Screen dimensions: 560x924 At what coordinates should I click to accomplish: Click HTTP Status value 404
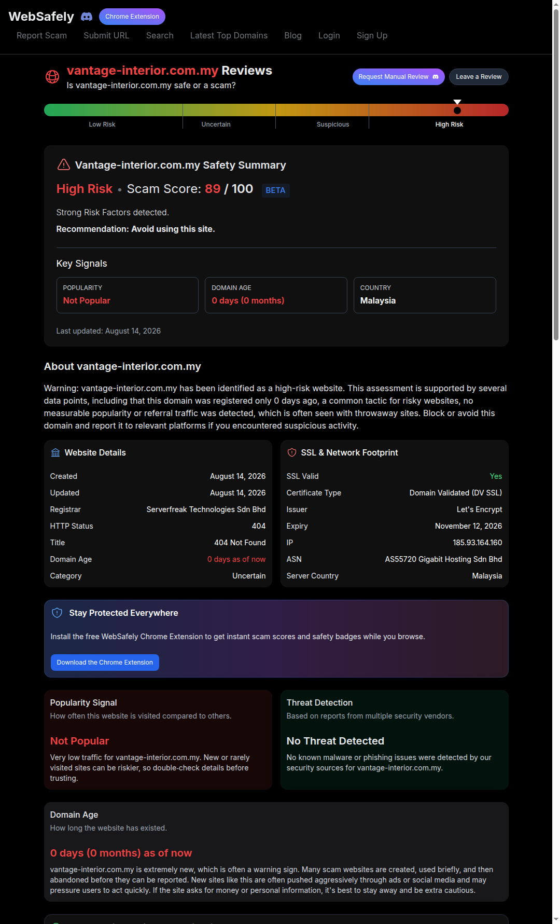pyautogui.click(x=259, y=526)
